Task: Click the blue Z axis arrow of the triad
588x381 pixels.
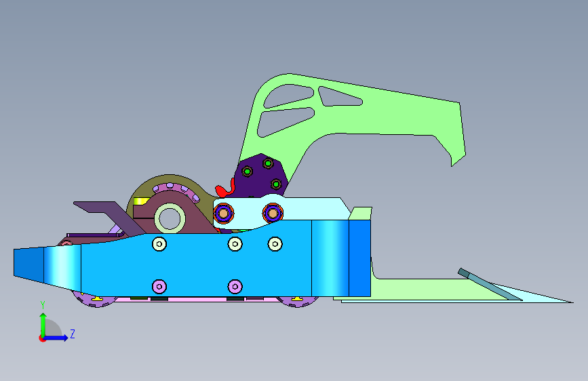Action: (56, 338)
